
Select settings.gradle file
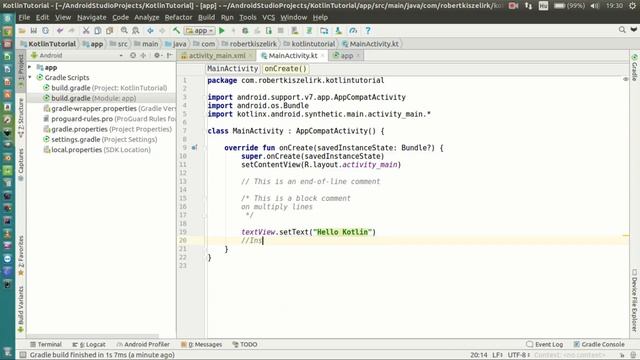point(100,139)
